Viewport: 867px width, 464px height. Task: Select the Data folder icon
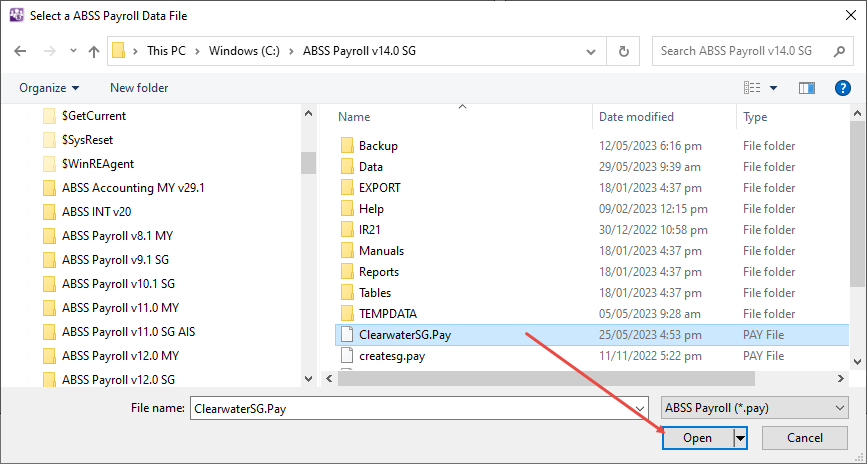347,167
